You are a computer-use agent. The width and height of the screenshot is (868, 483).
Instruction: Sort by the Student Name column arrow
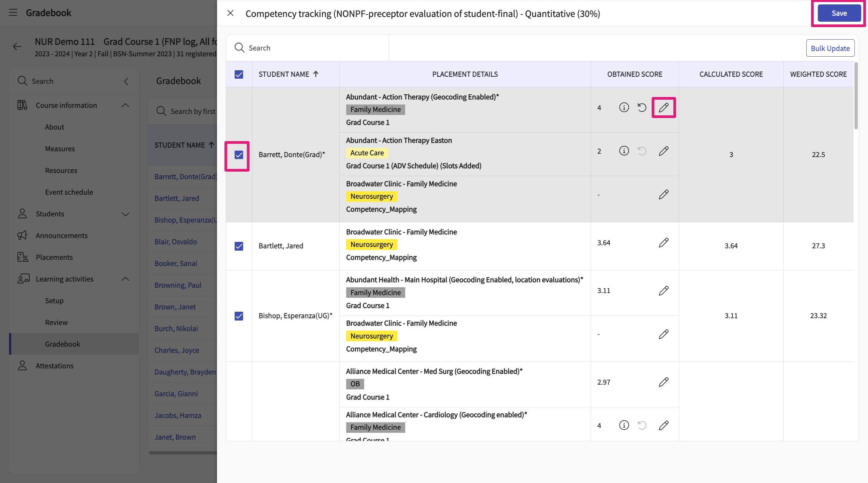tap(316, 74)
